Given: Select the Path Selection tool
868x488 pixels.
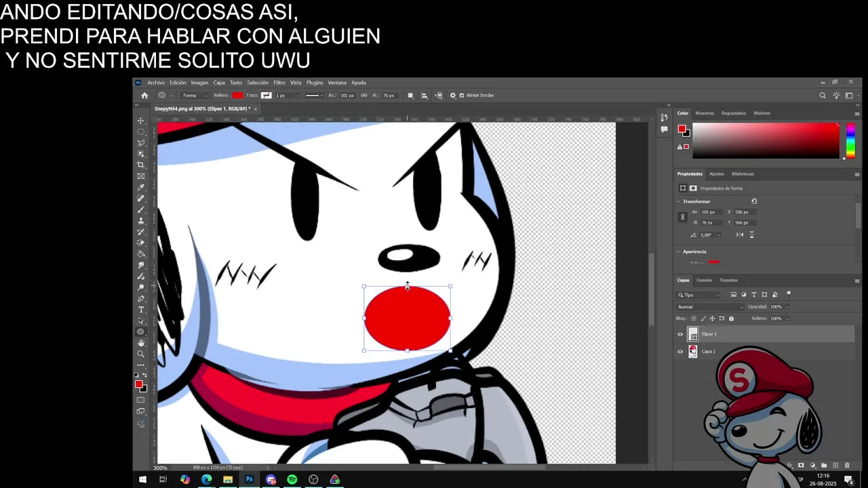Looking at the screenshot, I should [x=141, y=321].
